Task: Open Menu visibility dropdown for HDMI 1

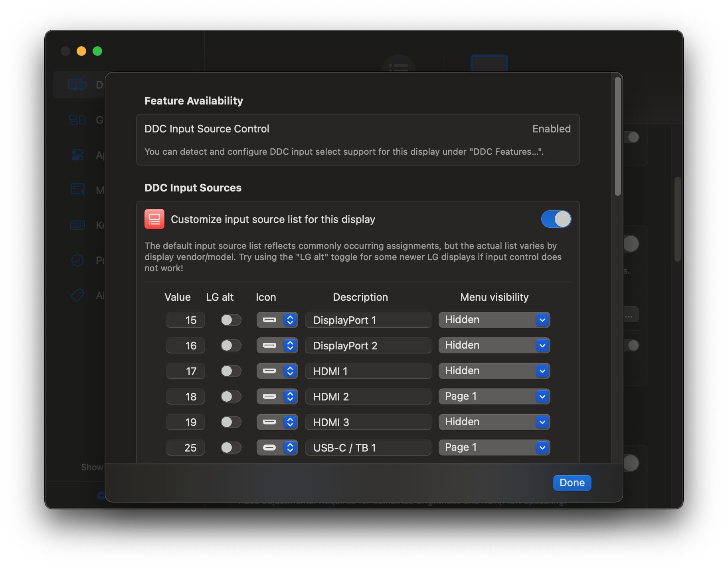Action: (x=494, y=371)
